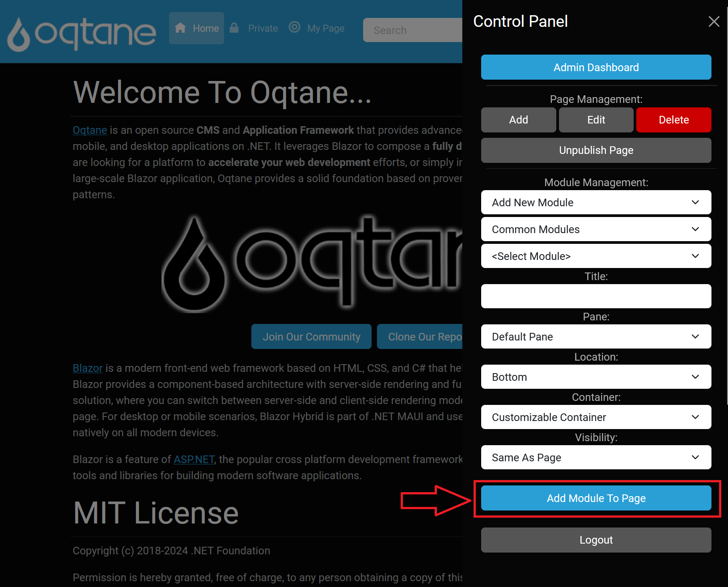This screenshot has width=728, height=587.
Task: Click the Private lock icon
Action: [x=234, y=28]
